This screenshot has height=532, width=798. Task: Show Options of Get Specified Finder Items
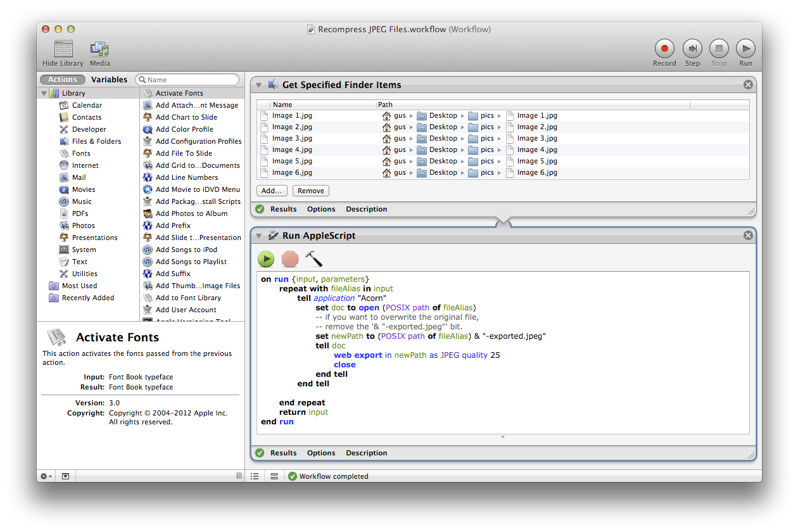click(x=321, y=209)
